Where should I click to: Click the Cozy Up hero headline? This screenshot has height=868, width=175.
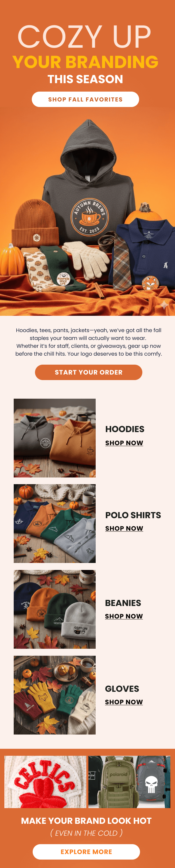[x=84, y=36]
